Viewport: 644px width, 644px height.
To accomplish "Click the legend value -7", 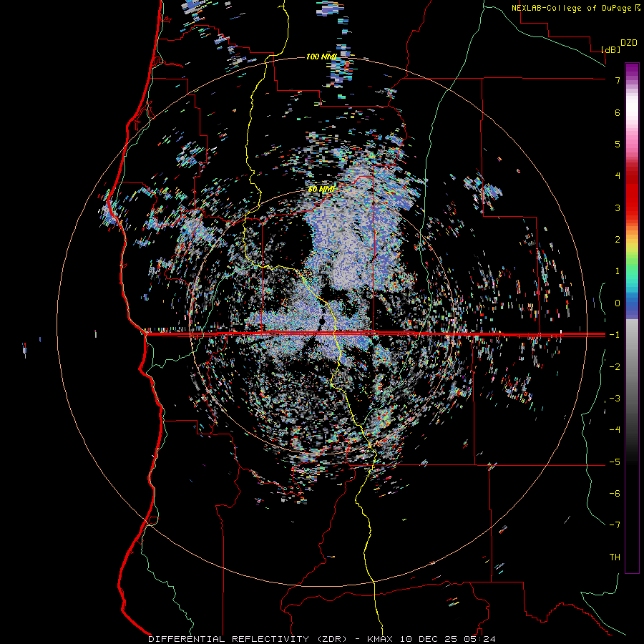I will [615, 525].
